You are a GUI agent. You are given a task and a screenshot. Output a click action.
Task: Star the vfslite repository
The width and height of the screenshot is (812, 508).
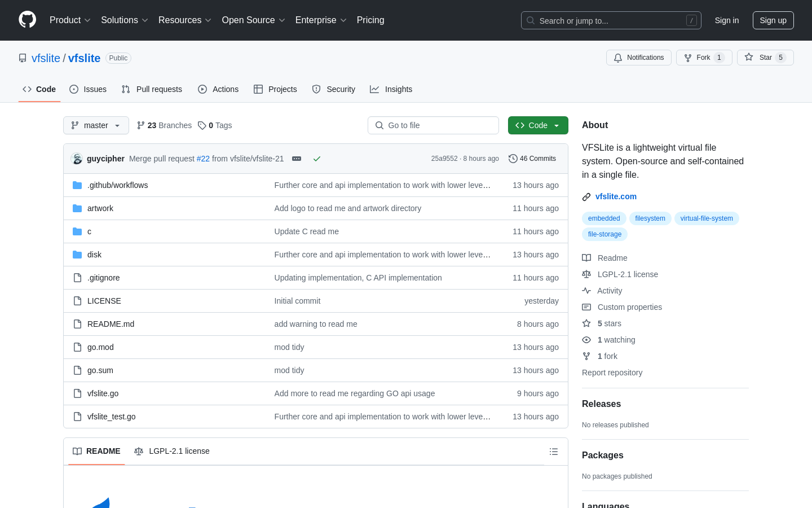tap(765, 58)
